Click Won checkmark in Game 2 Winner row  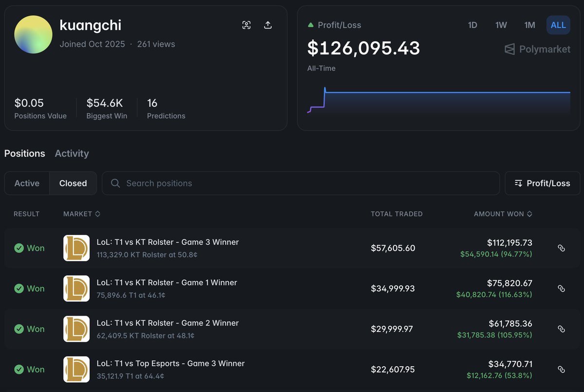[x=19, y=329]
